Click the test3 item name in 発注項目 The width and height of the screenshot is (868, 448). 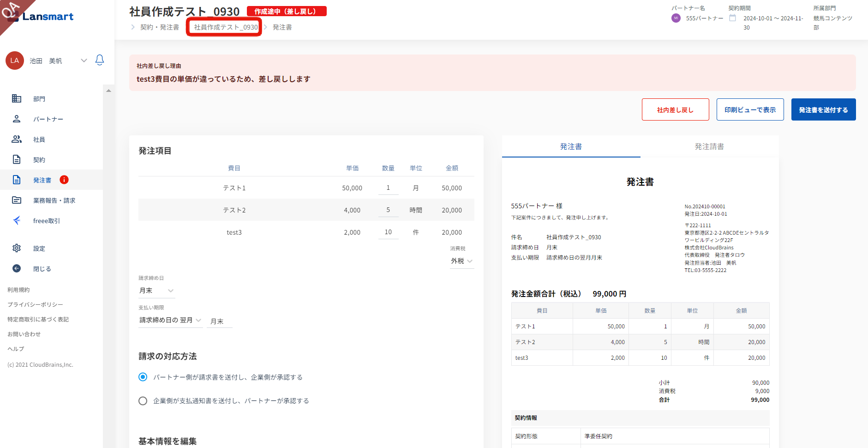(x=234, y=232)
